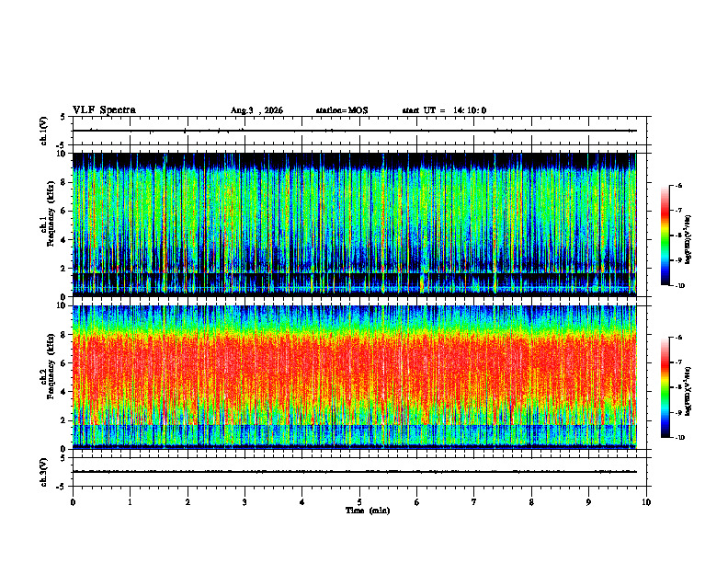Click the "start UT = 14:10:0" header text
The image size is (728, 563).
click(x=444, y=110)
